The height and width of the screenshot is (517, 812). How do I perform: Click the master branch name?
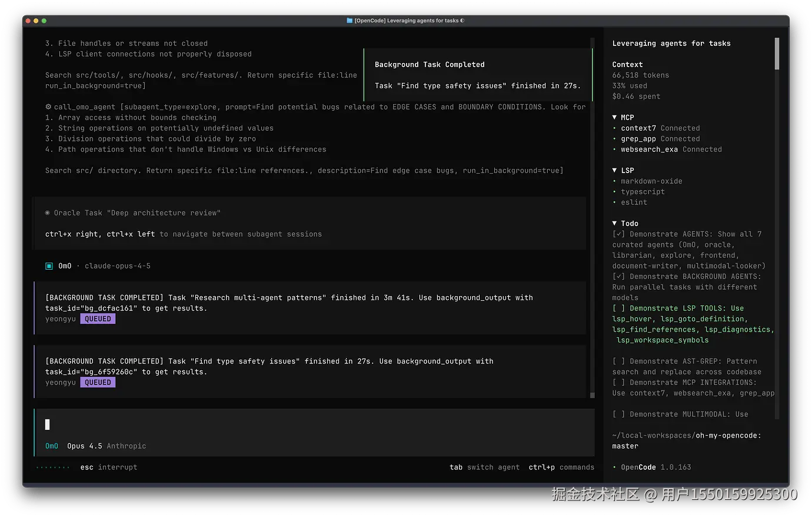[625, 446]
